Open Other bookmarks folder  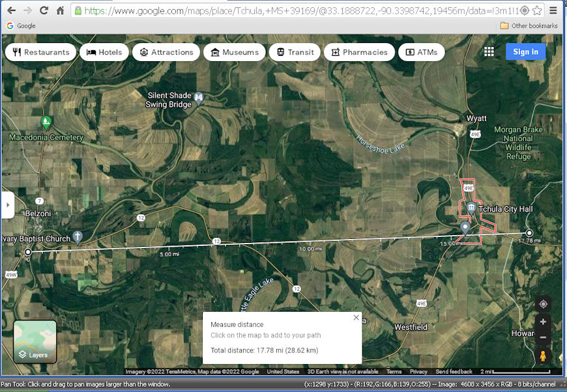pyautogui.click(x=529, y=26)
